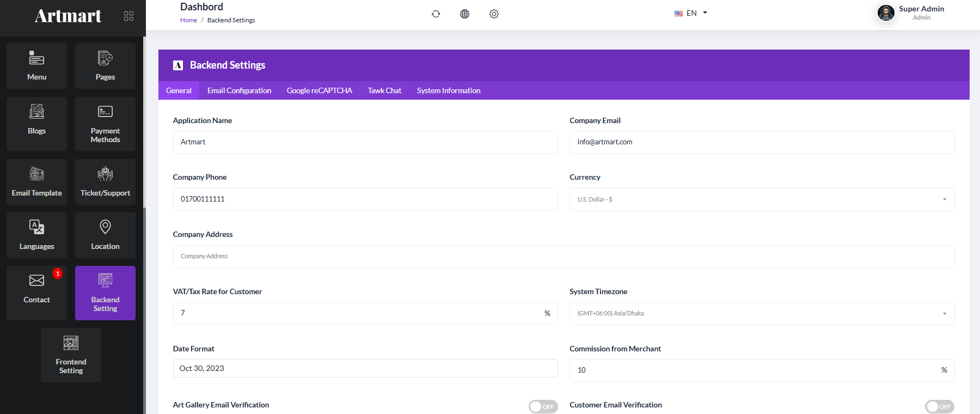Click the Backend Settings header letter icon
980x414 pixels.
coord(178,65)
